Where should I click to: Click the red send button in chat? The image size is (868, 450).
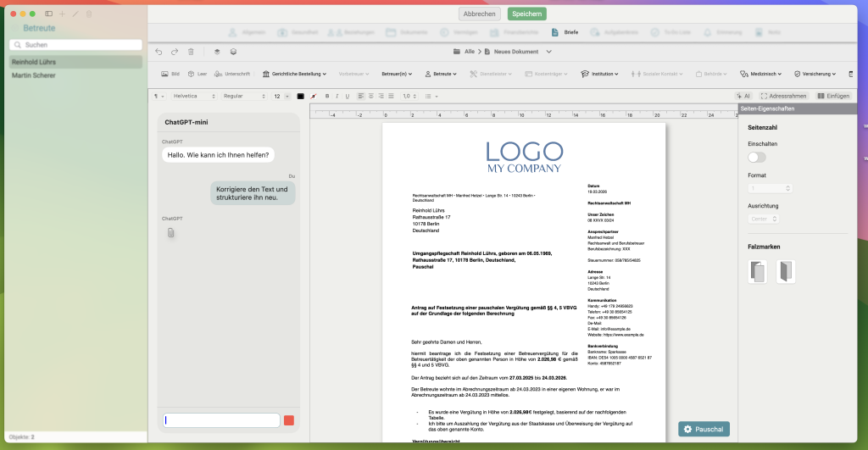coord(289,420)
